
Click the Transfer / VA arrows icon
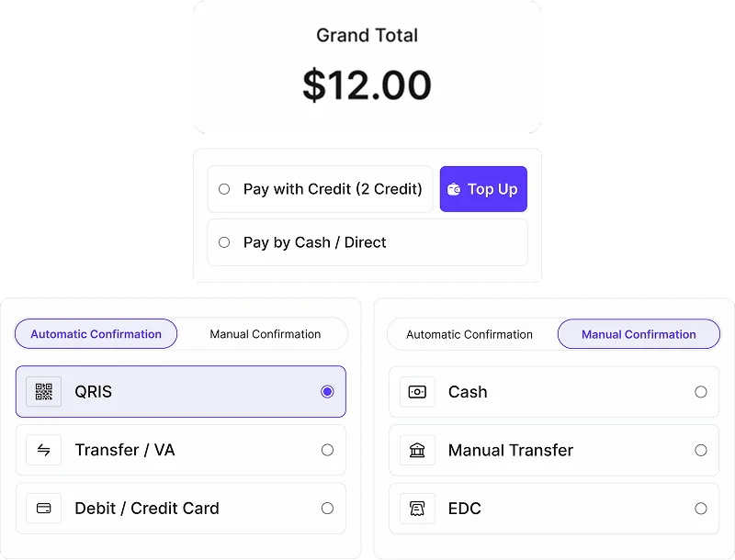tap(43, 450)
